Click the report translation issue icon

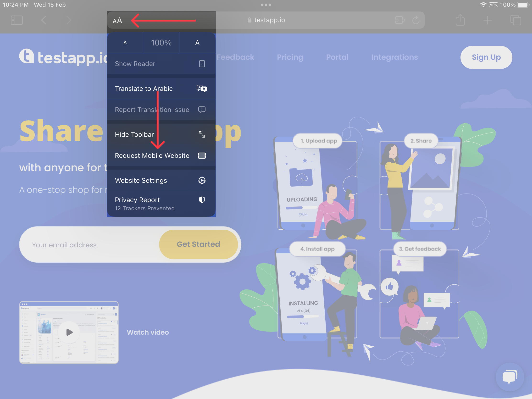202,109
